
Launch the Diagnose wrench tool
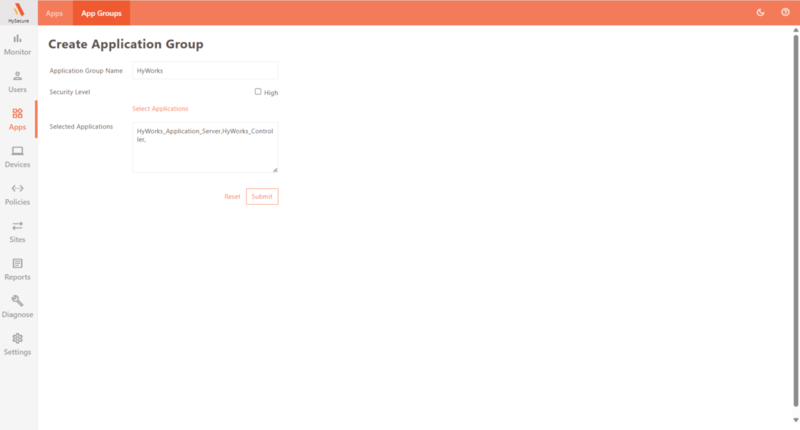coord(17,307)
